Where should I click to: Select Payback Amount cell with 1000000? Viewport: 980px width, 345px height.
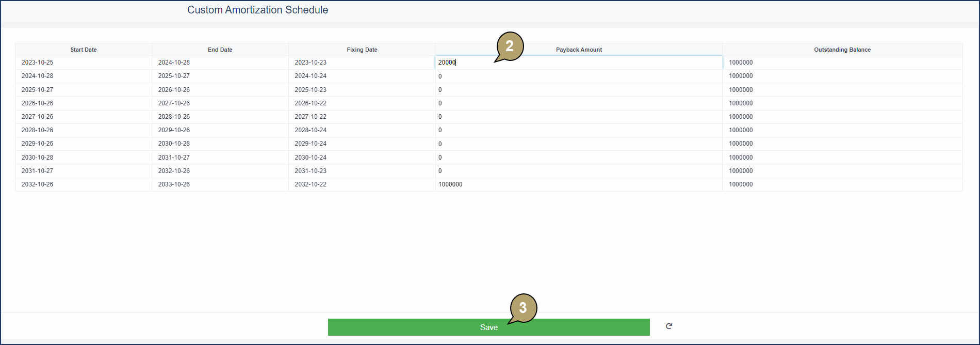(x=450, y=184)
